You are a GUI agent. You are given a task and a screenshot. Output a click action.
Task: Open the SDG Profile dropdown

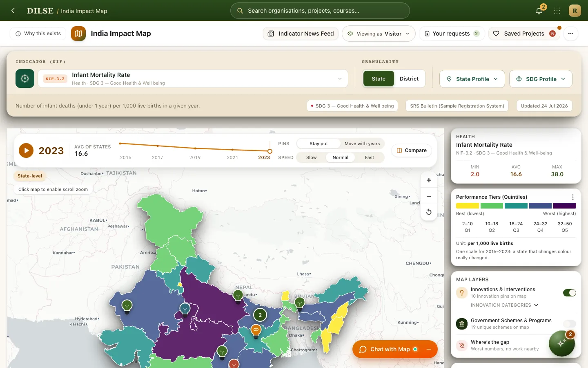click(541, 79)
